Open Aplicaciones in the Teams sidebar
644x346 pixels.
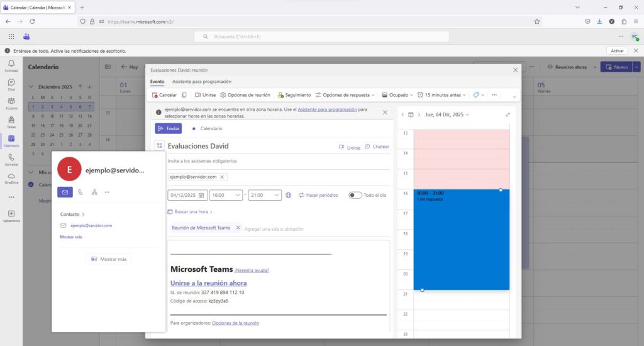(x=11, y=216)
